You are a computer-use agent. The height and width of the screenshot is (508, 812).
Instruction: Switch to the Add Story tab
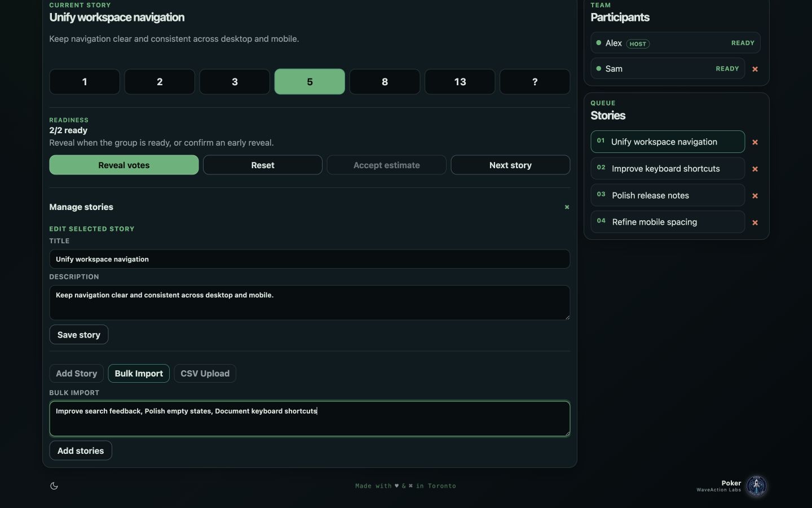click(76, 374)
